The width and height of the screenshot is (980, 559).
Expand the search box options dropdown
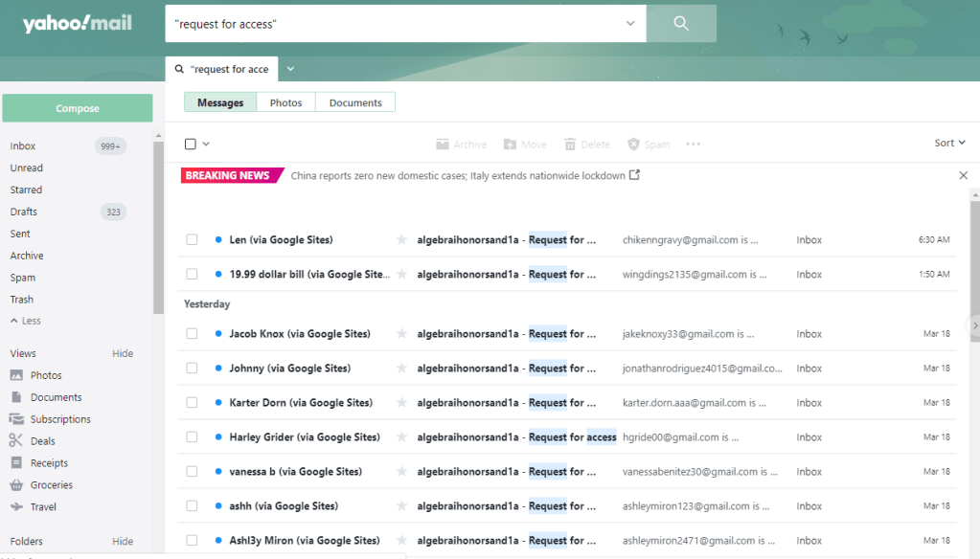630,24
